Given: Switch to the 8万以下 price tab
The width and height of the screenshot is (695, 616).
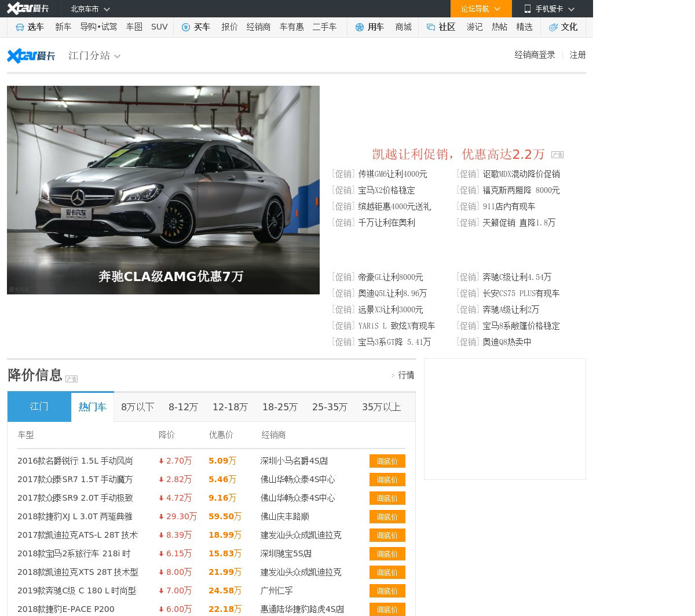Looking at the screenshot, I should click(137, 407).
